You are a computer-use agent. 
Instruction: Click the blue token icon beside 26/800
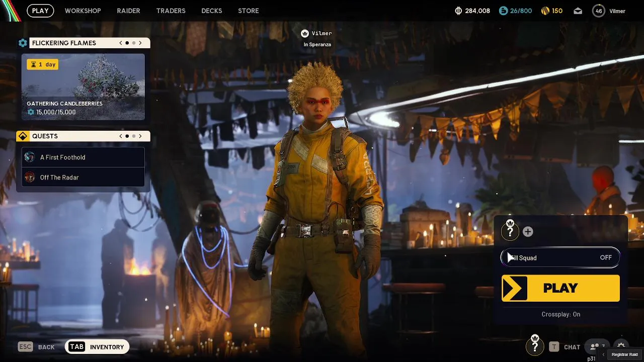503,11
